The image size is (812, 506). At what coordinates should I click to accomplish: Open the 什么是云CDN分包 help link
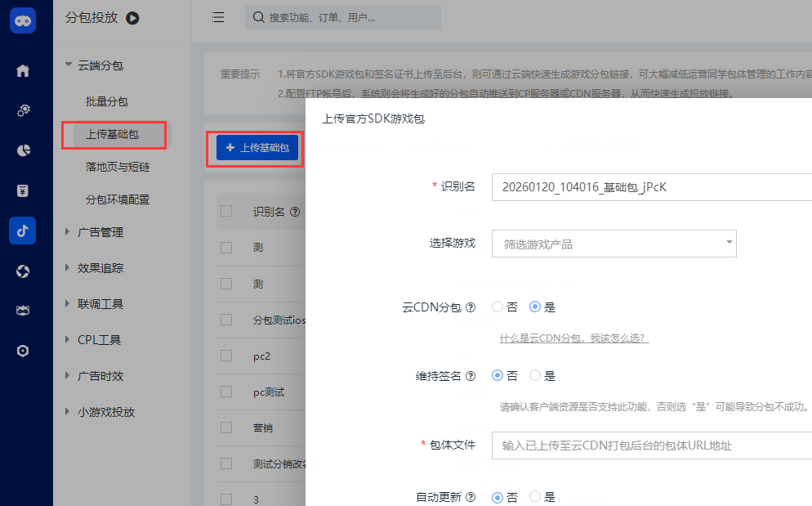[x=574, y=338]
